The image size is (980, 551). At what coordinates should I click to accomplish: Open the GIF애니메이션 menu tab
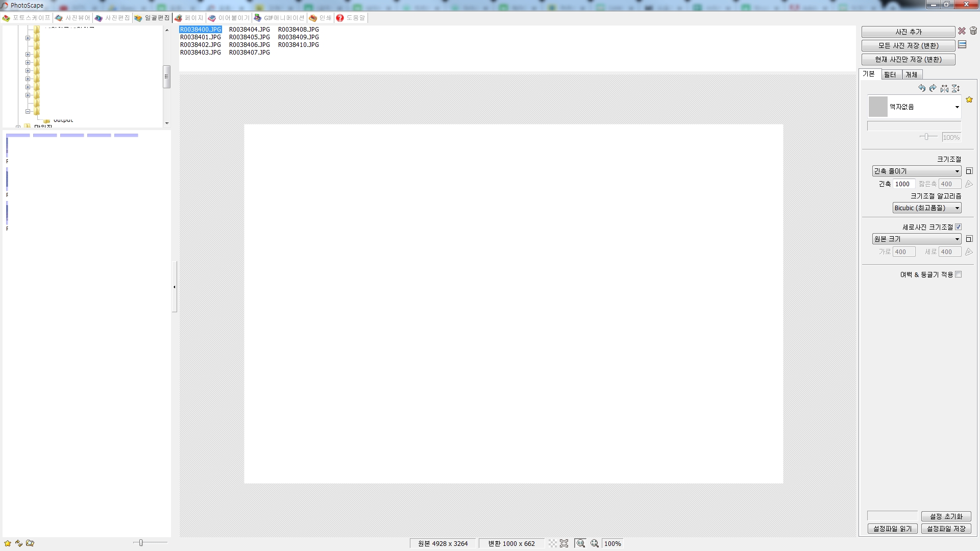coord(279,18)
